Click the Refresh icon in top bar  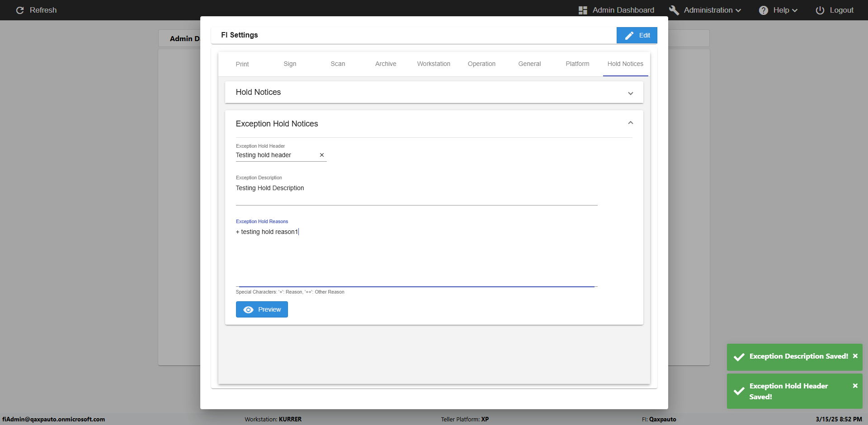point(20,10)
